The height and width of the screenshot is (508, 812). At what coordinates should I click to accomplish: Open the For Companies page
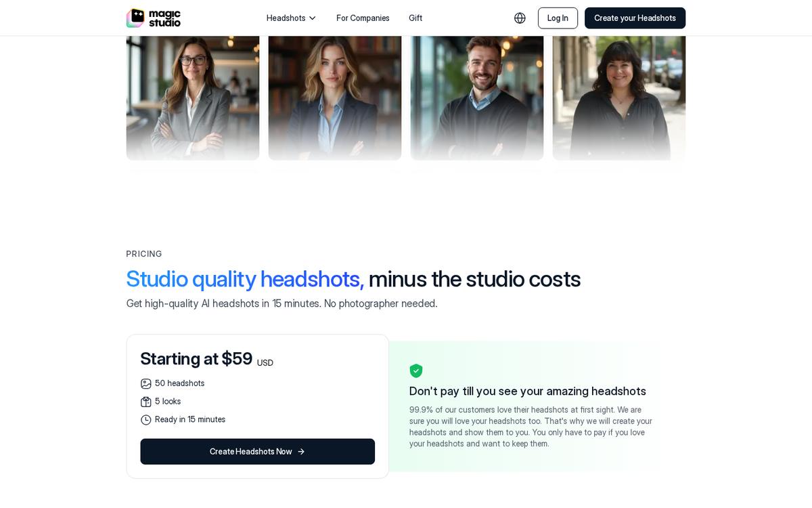[x=363, y=18]
